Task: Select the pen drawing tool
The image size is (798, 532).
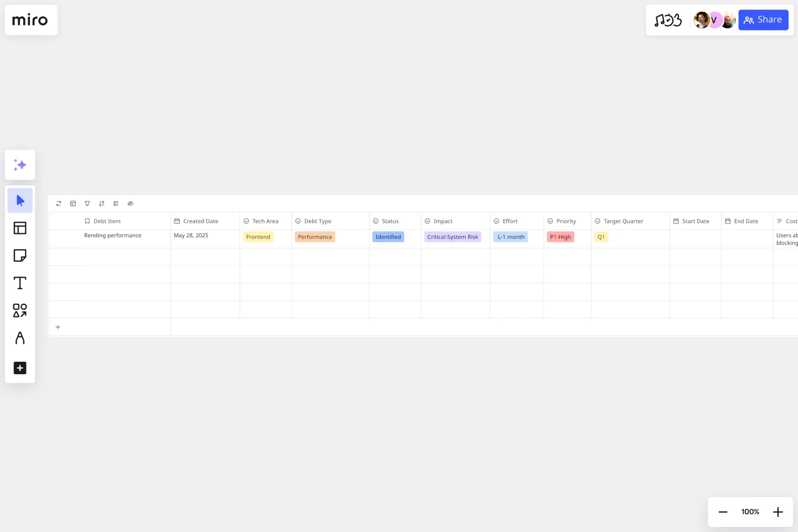Action: click(x=20, y=338)
